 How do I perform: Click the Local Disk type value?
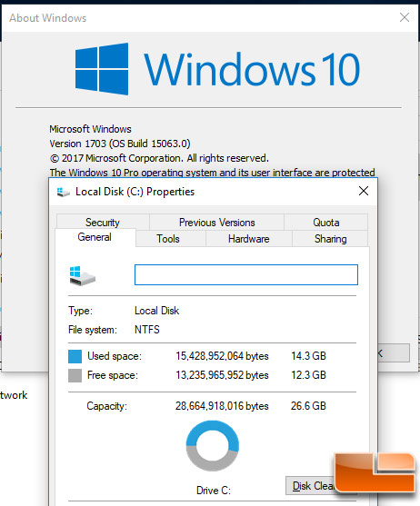[x=156, y=311]
